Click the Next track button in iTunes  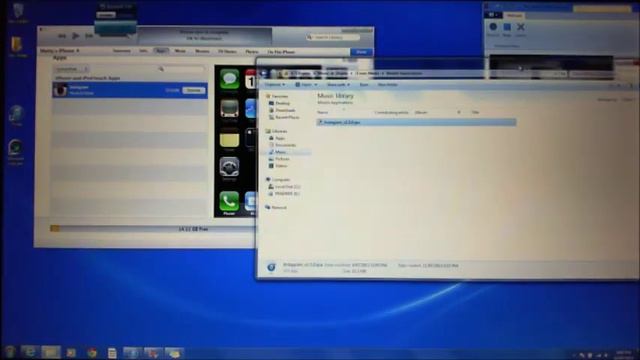pyautogui.click(x=89, y=36)
